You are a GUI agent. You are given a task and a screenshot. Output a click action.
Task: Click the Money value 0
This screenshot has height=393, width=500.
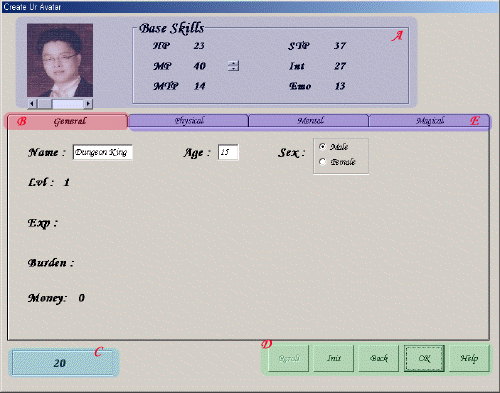(82, 298)
